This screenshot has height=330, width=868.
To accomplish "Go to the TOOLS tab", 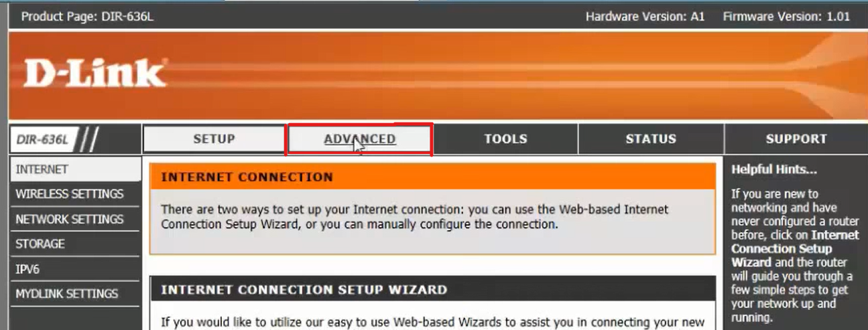I will [505, 139].
